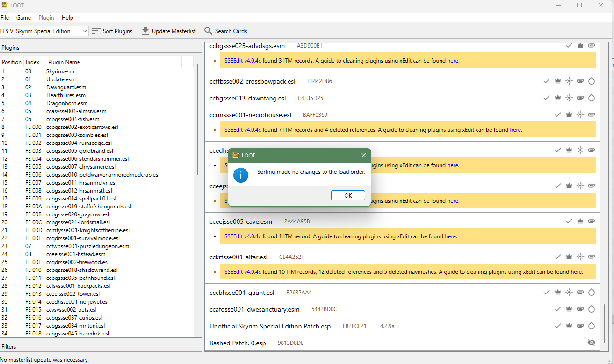
Task: Select ccbgssse045-hasedoki.esl plugin row
Action: (97, 334)
